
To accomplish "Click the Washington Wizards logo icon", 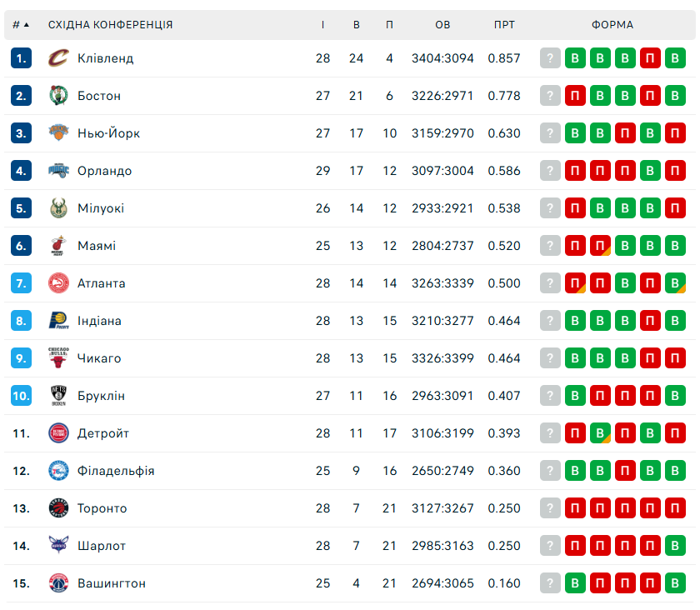I will click(57, 583).
